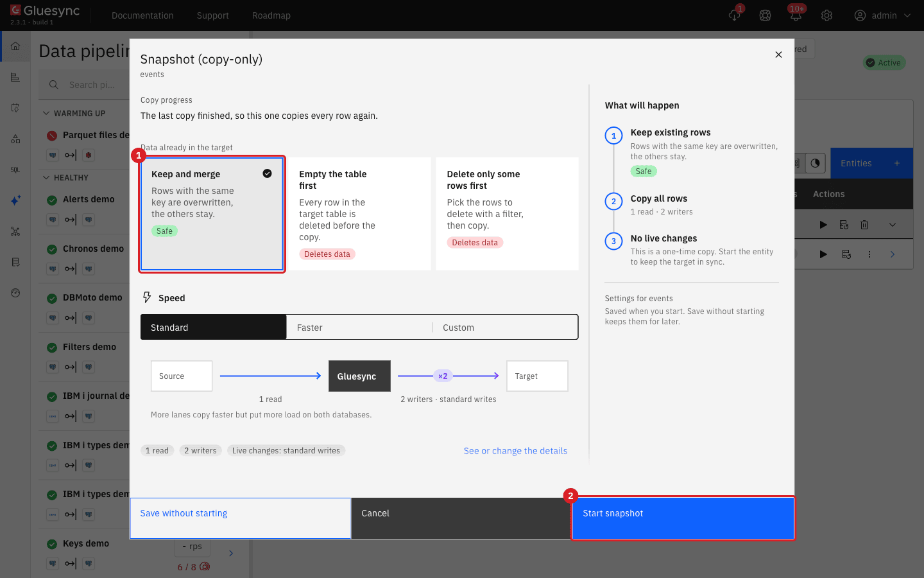Open the Support menu item

[213, 15]
